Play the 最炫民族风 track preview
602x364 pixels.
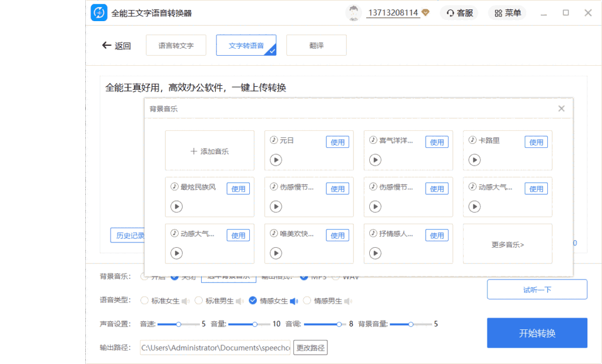177,206
